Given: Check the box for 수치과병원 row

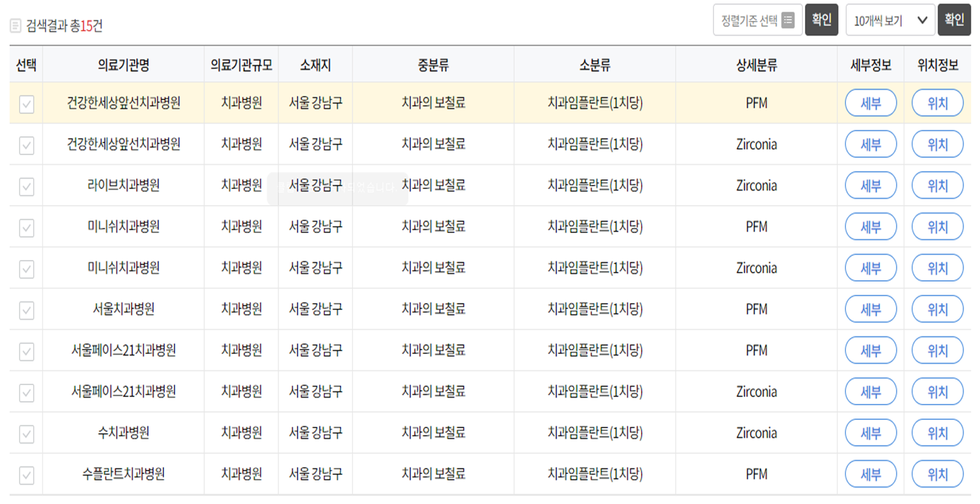Looking at the screenshot, I should click(x=26, y=434).
